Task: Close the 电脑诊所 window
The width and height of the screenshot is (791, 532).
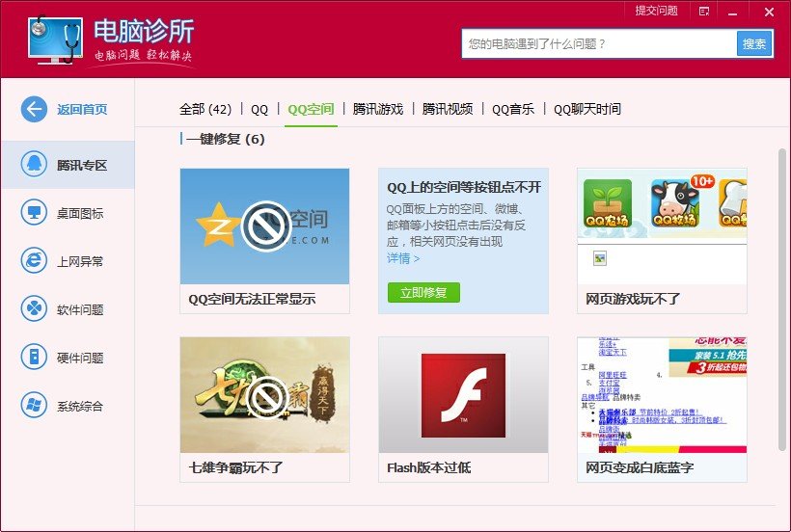Action: [x=769, y=13]
